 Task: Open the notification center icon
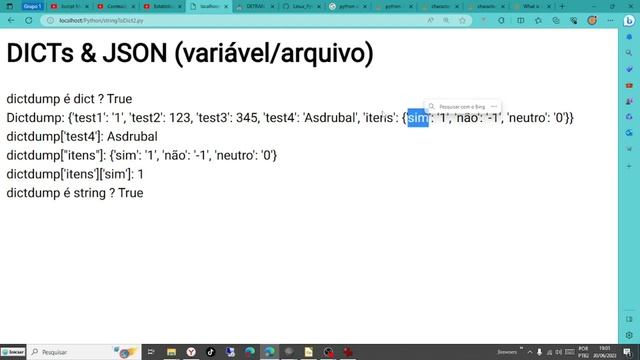[628, 352]
